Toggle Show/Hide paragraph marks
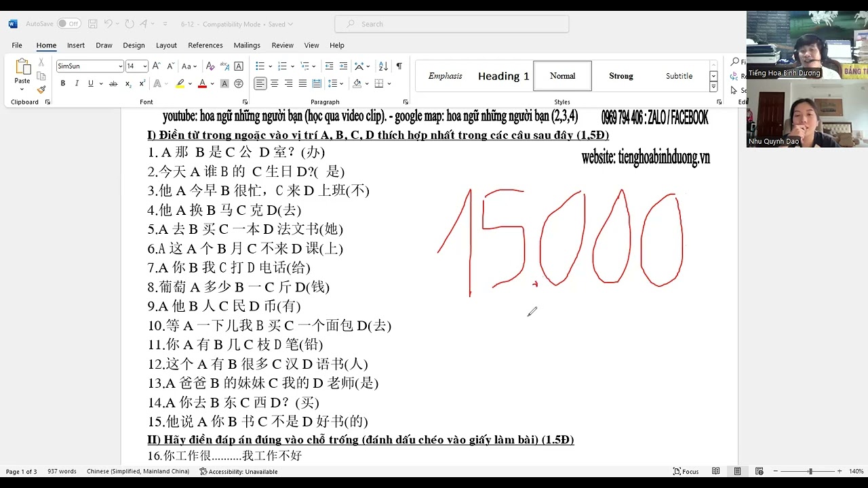The width and height of the screenshot is (868, 488). (x=399, y=66)
